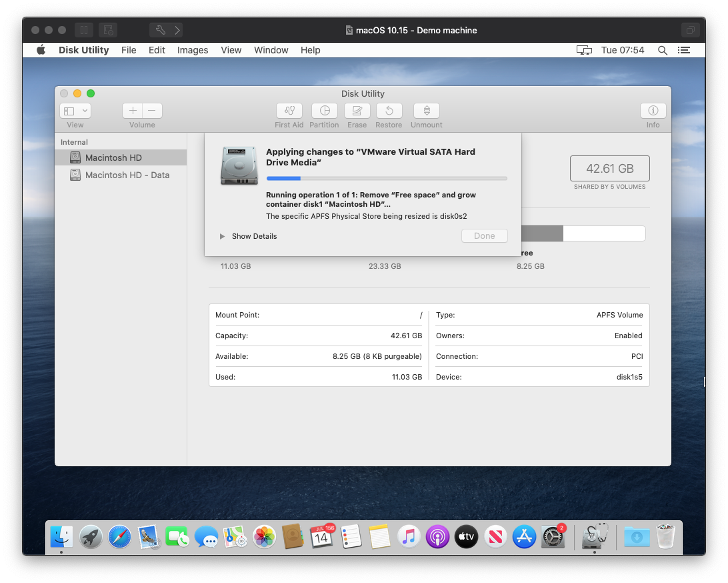Pause the virtual machine
Screen dimensions: 728x583
84,30
